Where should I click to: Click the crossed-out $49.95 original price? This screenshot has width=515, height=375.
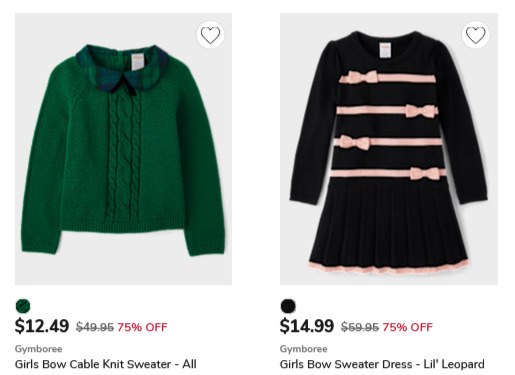coord(95,327)
